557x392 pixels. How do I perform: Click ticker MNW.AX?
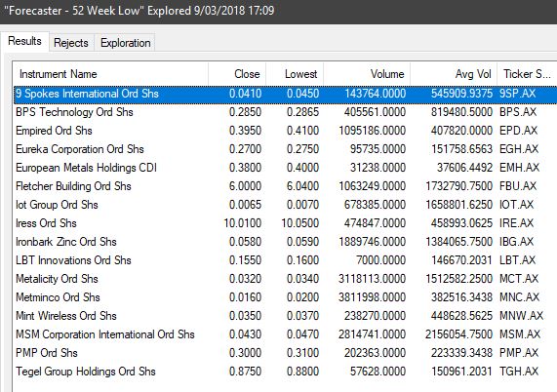(x=522, y=316)
